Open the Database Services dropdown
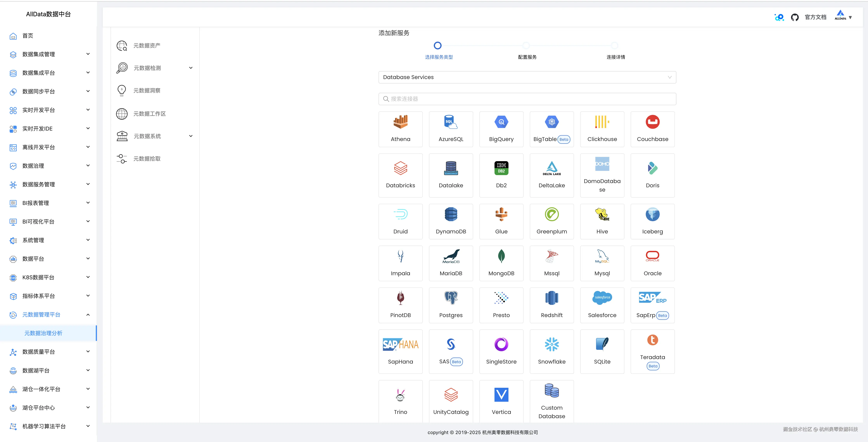This screenshot has height=442, width=868. [527, 77]
